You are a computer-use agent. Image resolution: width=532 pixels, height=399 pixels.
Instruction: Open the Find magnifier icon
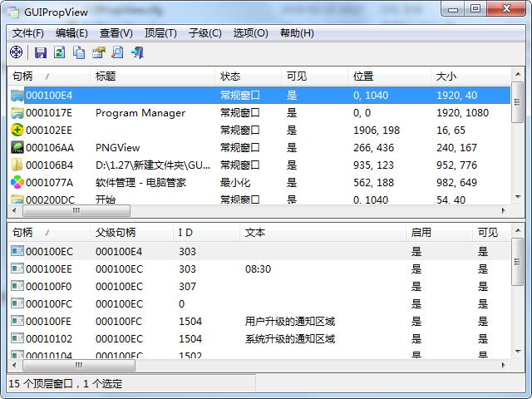(118, 52)
